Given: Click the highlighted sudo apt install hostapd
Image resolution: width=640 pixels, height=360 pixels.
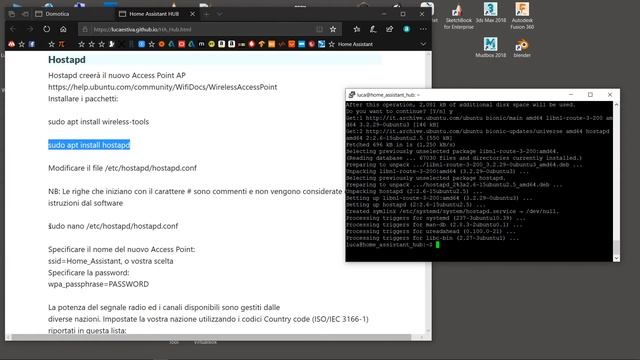Looking at the screenshot, I should [x=89, y=145].
